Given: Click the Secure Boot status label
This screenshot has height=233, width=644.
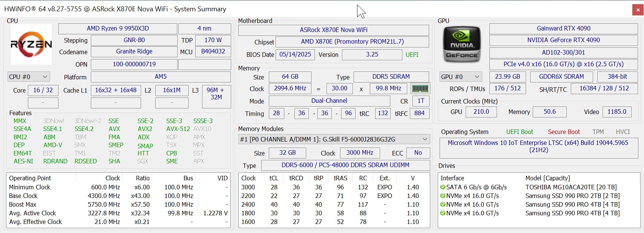Looking at the screenshot, I should point(564,132).
